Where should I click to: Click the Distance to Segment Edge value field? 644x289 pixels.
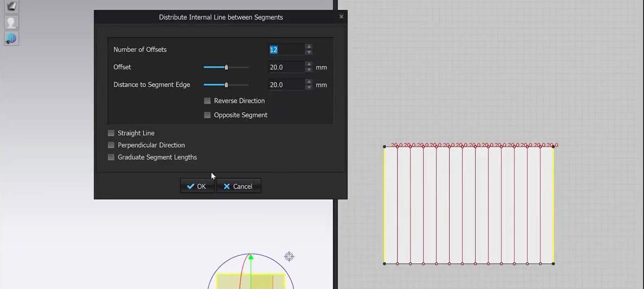coord(287,85)
